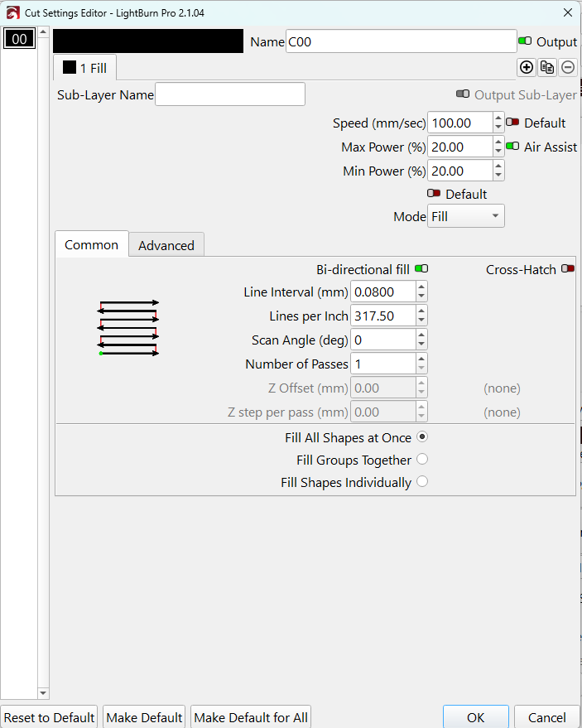
Task: Remove the sub-layer with minus icon
Action: [568, 67]
